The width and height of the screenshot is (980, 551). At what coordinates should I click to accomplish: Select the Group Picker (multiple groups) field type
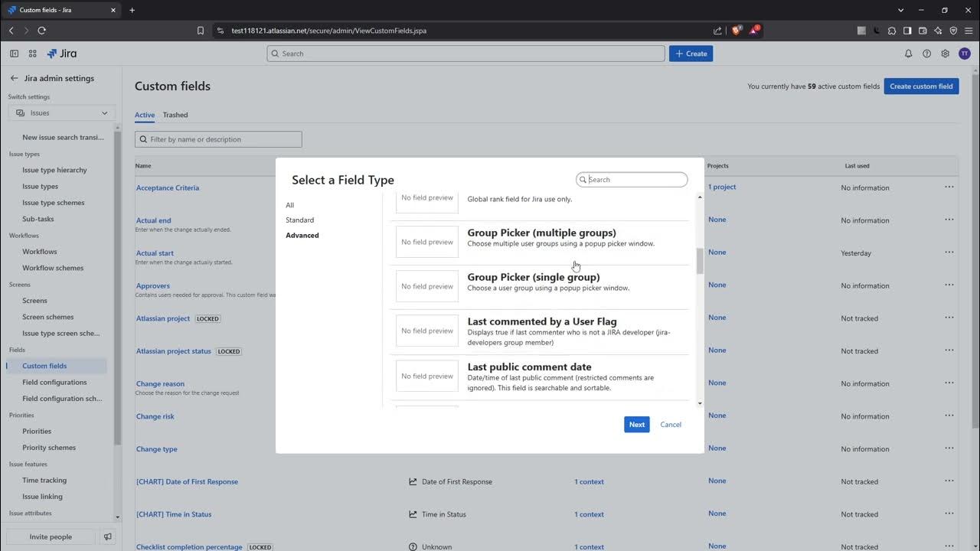pyautogui.click(x=541, y=233)
